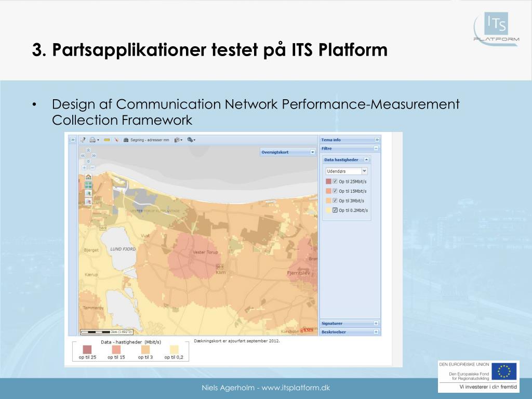Viewport: 532px width, 399px height.
Task: Click the 3Mbit/s orange filter swatch
Action: tap(328, 201)
